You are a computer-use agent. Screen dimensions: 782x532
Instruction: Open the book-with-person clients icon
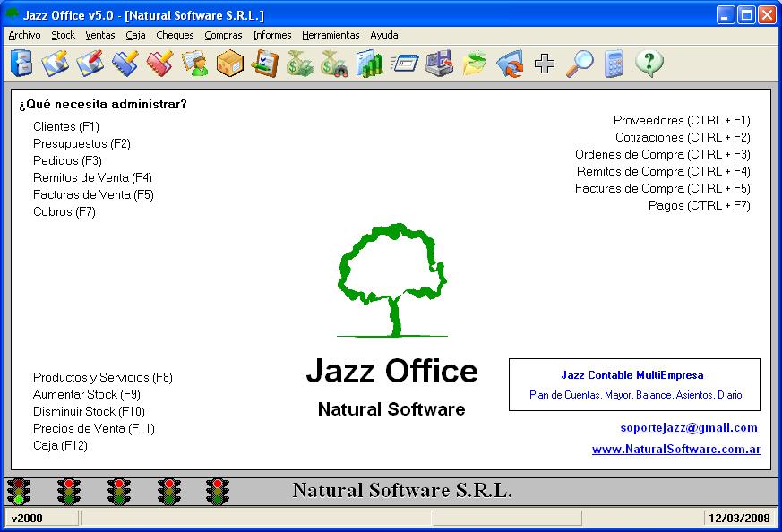(x=195, y=64)
